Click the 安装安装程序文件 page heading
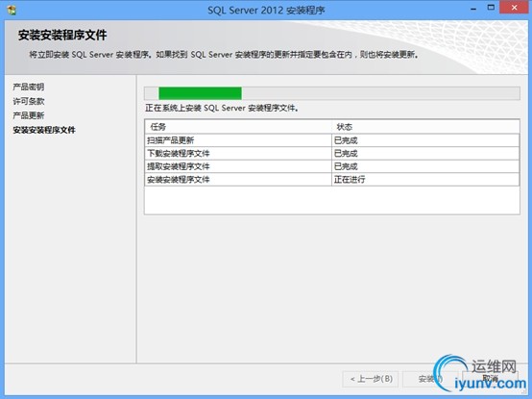 click(x=62, y=36)
